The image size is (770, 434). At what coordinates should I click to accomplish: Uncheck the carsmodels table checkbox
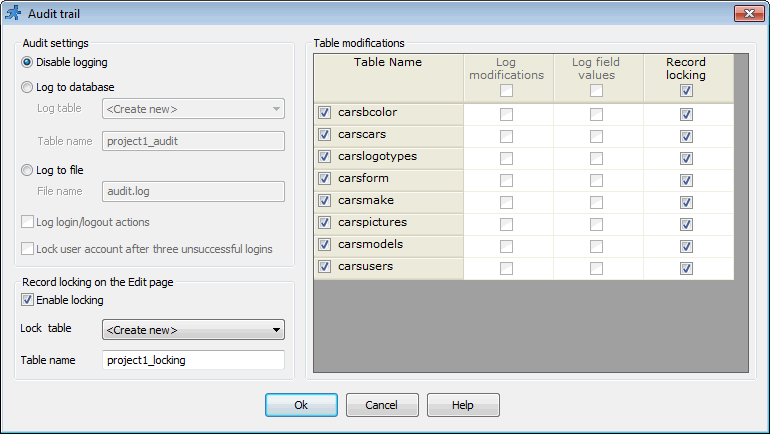pos(324,244)
